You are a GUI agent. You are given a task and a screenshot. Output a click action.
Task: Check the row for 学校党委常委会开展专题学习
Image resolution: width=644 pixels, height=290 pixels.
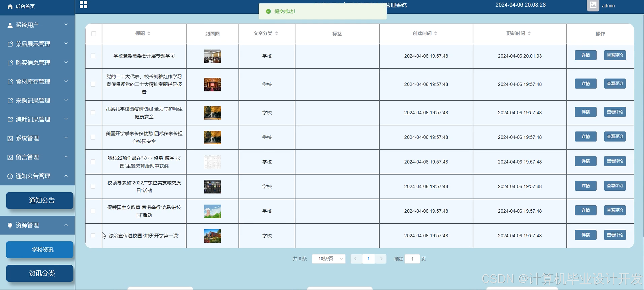[93, 56]
